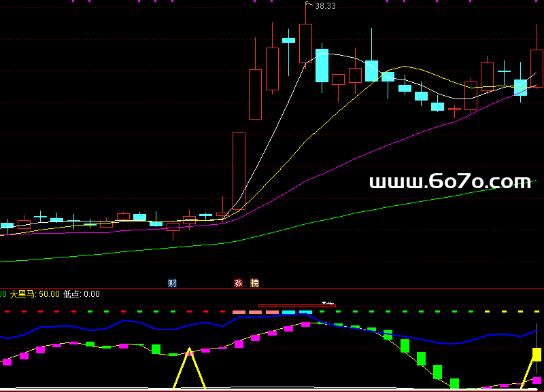The width and height of the screenshot is (544, 392).
Task: Click the green long-term moving average line
Action: [x=272, y=231]
